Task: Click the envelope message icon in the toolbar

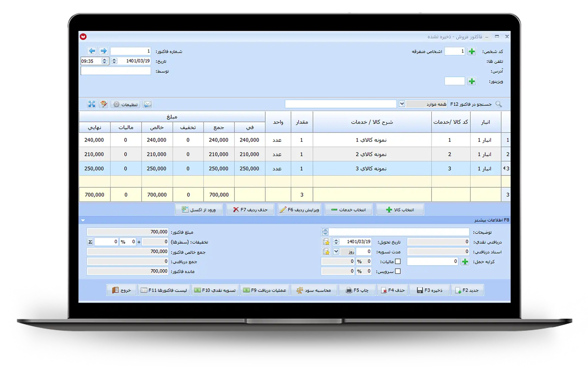Action: (147, 104)
